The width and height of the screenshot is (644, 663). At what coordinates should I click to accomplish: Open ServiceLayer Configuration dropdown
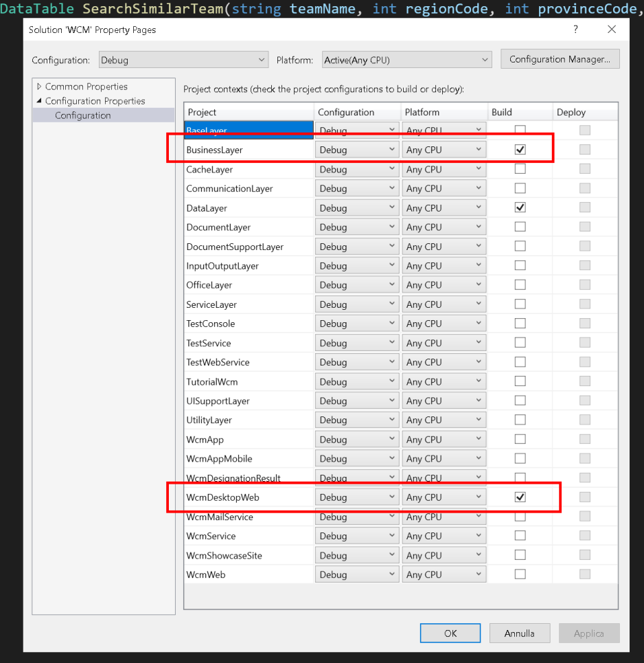click(357, 304)
